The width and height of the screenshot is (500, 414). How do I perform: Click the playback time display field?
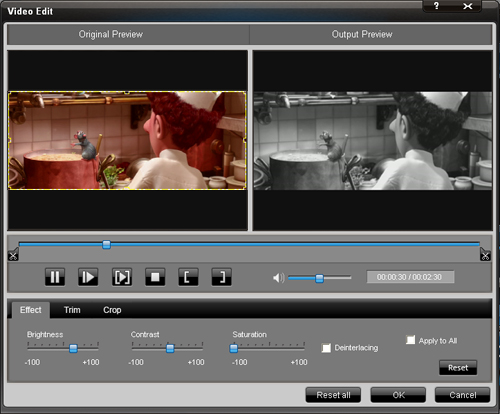coord(410,277)
